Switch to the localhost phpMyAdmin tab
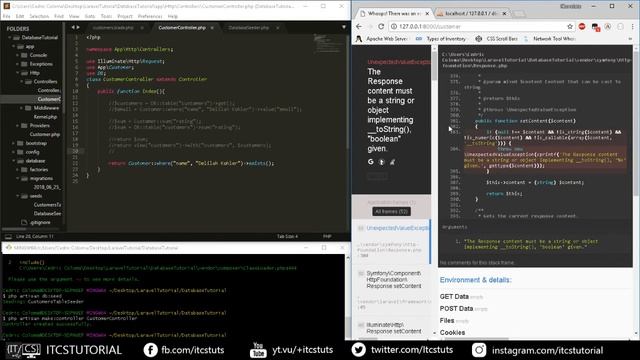Image resolution: width=640 pixels, height=360 pixels. coord(470,13)
